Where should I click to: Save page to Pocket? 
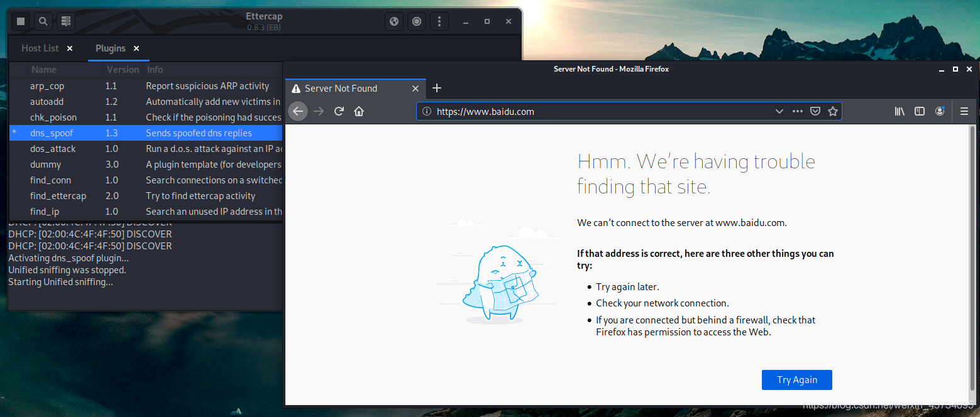tap(815, 111)
